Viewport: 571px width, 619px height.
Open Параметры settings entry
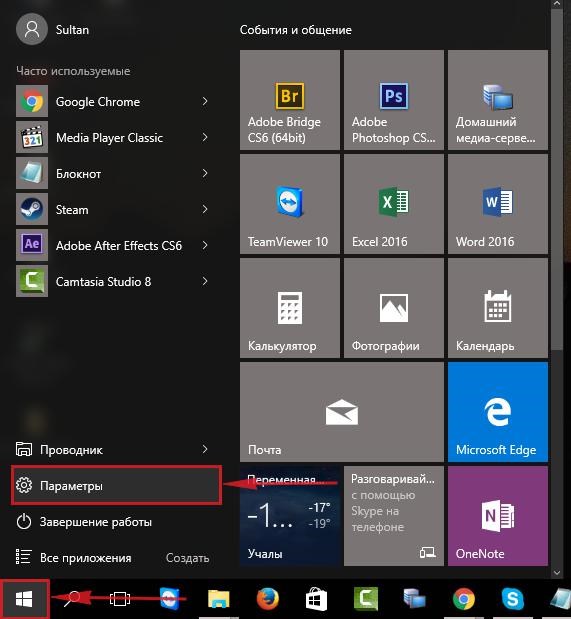116,485
